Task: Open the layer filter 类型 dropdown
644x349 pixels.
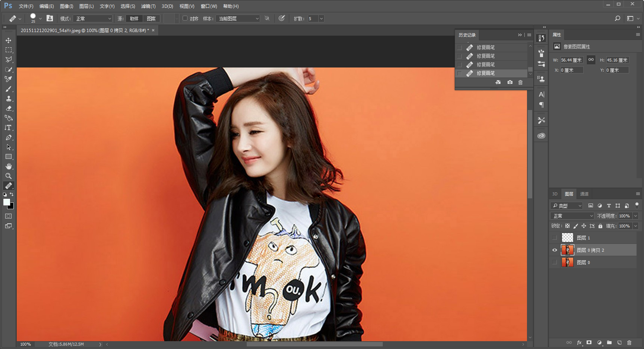Action: [x=566, y=205]
